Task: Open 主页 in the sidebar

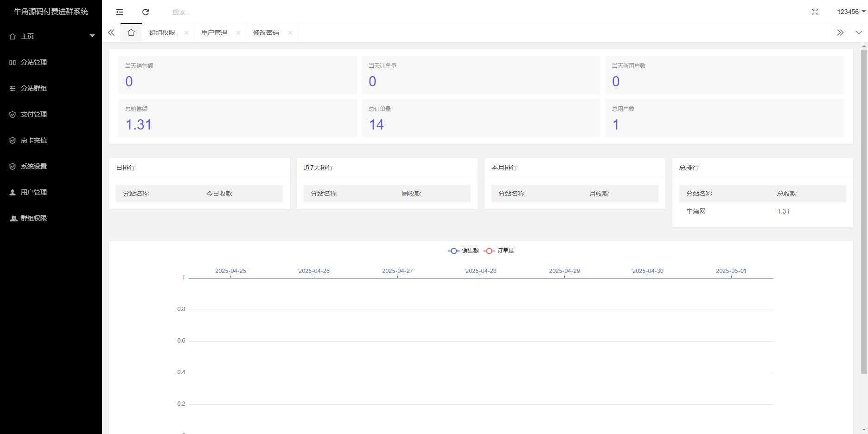Action: [x=51, y=36]
